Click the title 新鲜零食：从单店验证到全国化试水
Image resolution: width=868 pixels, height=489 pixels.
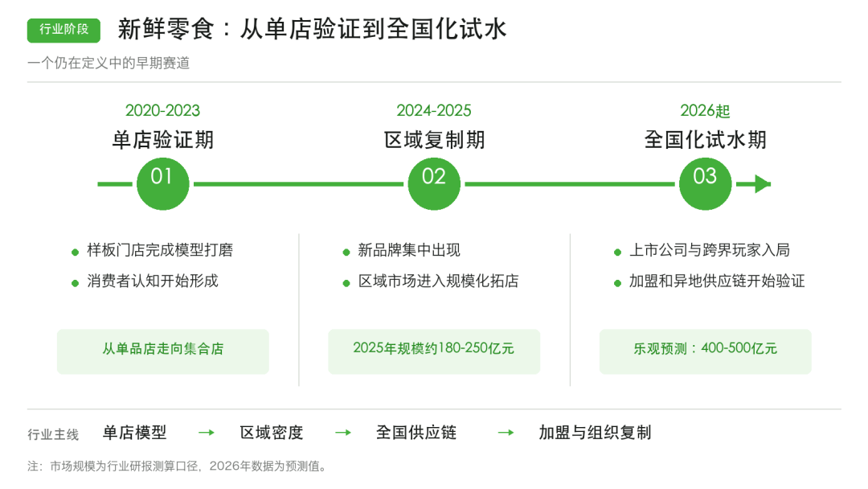point(312,29)
